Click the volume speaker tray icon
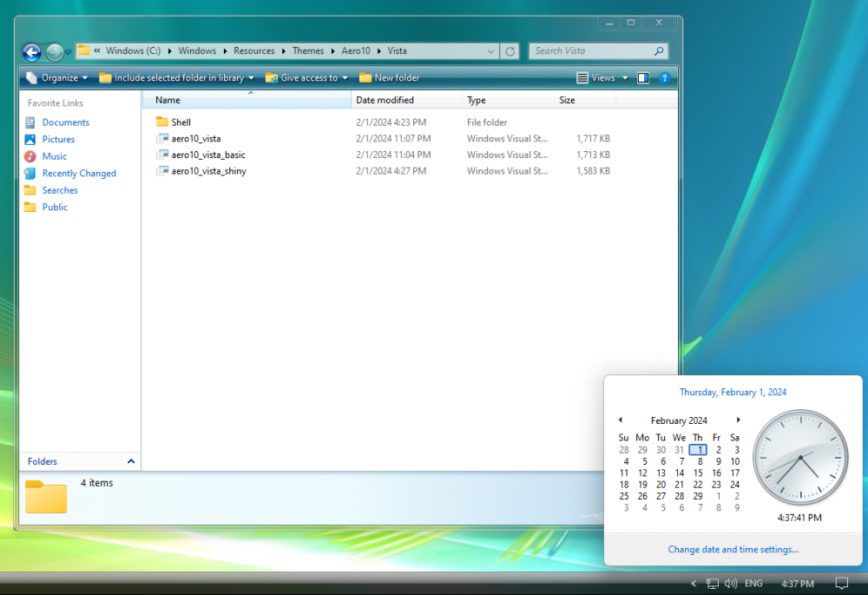 [x=731, y=584]
